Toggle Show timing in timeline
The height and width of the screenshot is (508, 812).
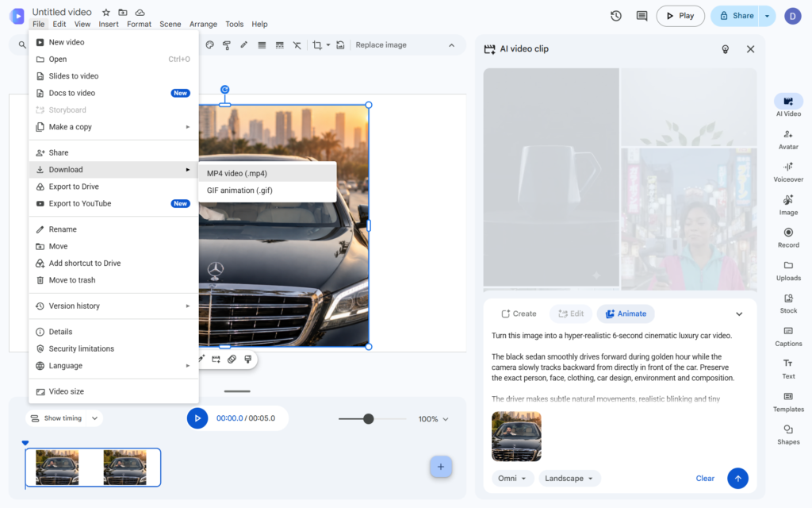pos(56,418)
